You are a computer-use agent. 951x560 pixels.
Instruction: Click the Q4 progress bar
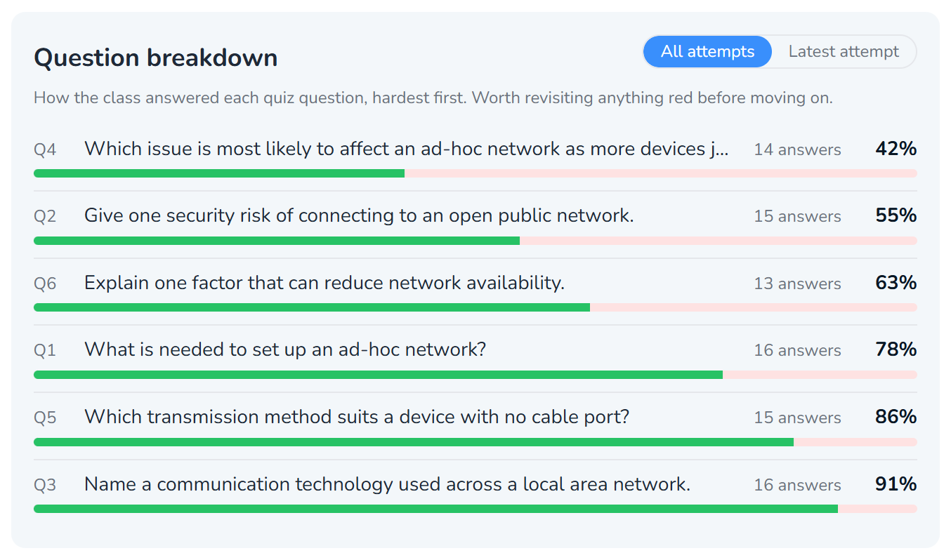click(x=476, y=173)
